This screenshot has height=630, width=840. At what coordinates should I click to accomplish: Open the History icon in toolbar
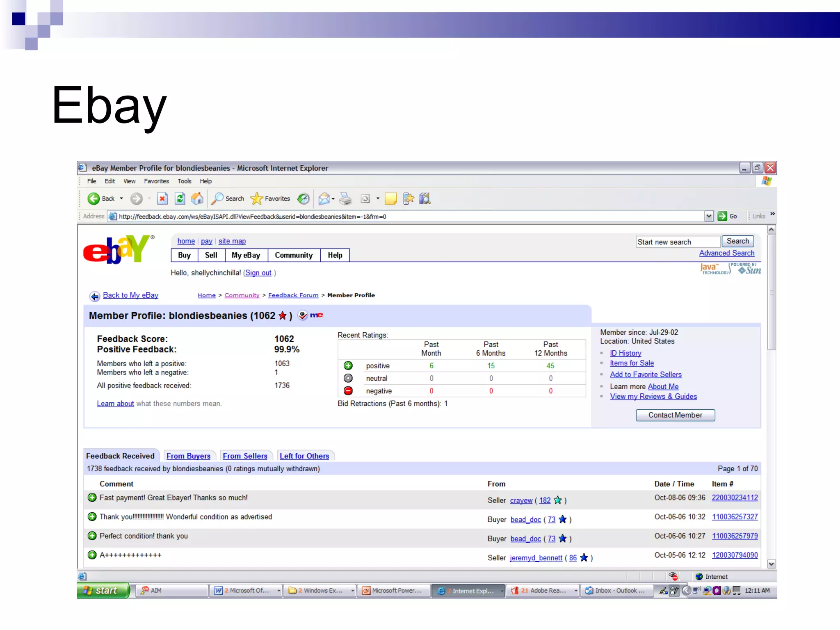(303, 199)
